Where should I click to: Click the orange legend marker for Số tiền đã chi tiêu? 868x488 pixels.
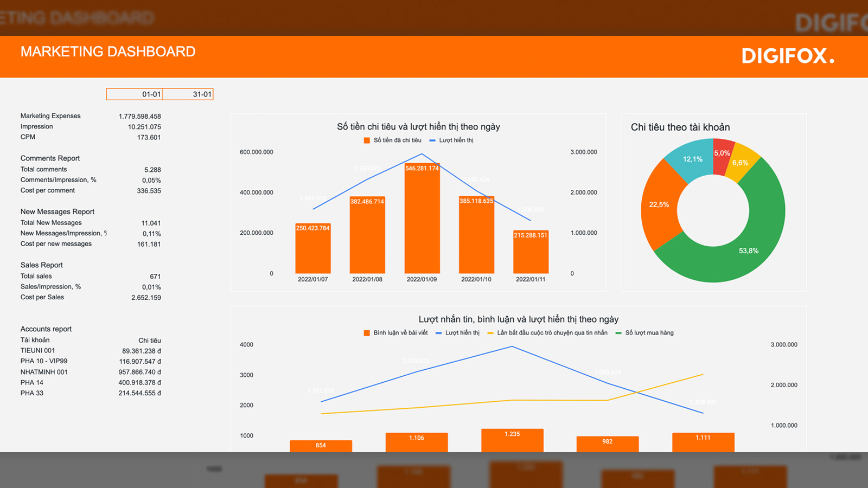pyautogui.click(x=367, y=140)
